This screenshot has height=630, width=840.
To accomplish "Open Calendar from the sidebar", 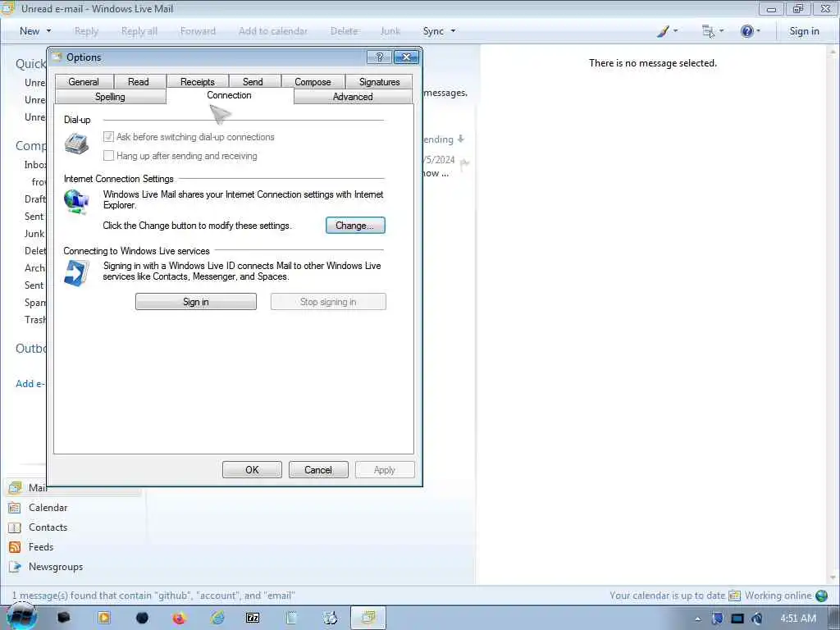I will 48,507.
